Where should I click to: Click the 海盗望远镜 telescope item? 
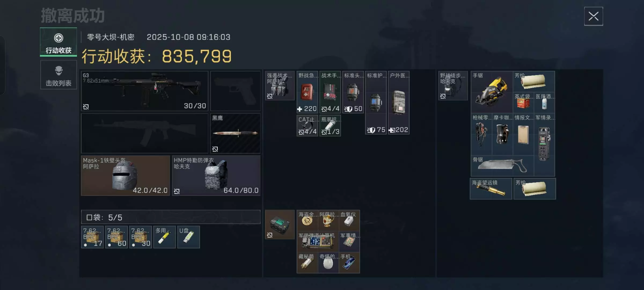tap(491, 189)
